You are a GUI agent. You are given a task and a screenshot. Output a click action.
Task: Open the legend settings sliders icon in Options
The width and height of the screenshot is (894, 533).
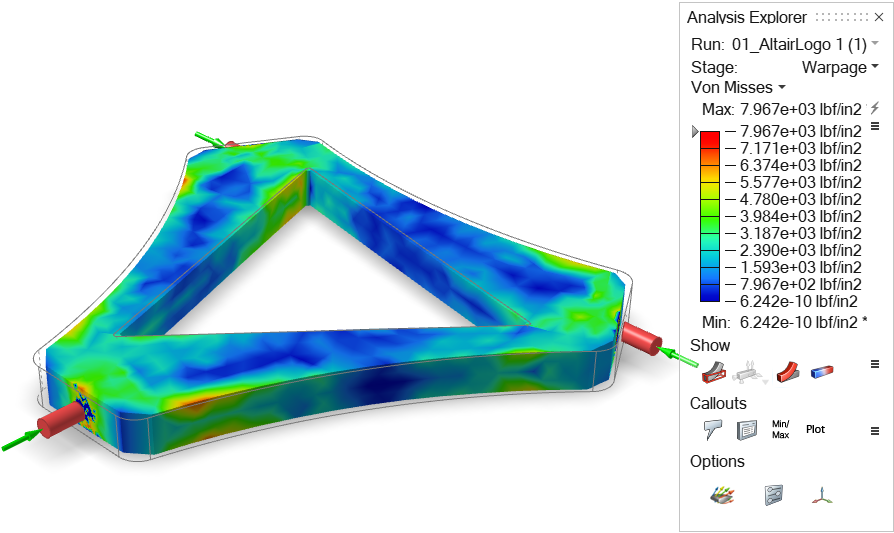(x=774, y=495)
